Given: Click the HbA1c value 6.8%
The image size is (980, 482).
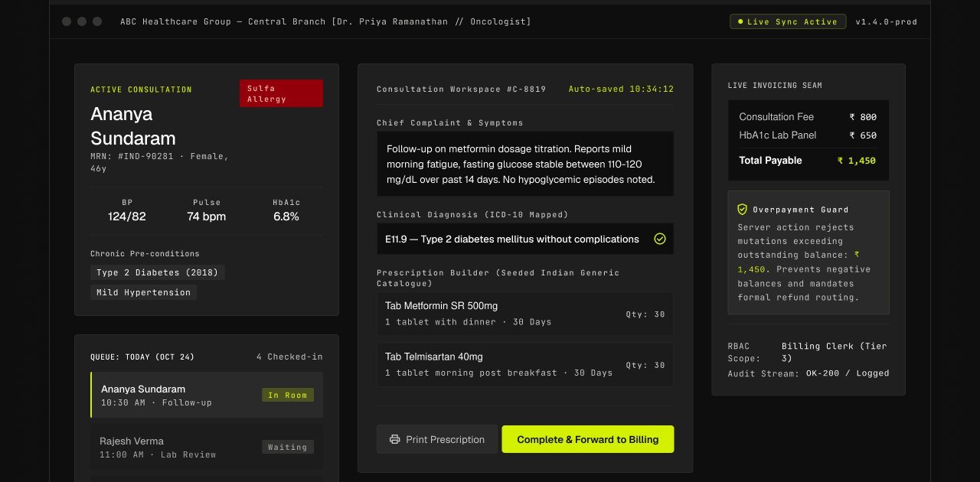Looking at the screenshot, I should [286, 217].
